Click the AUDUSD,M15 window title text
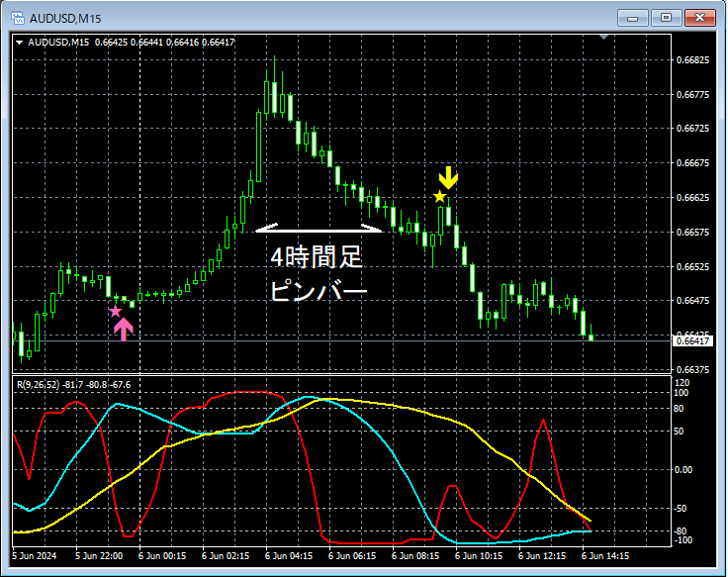This screenshot has width=728, height=577. [65, 19]
